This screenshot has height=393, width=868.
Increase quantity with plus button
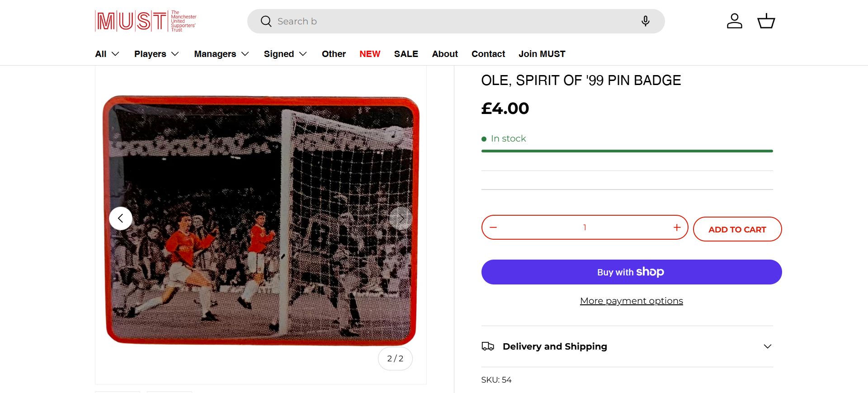677,227
